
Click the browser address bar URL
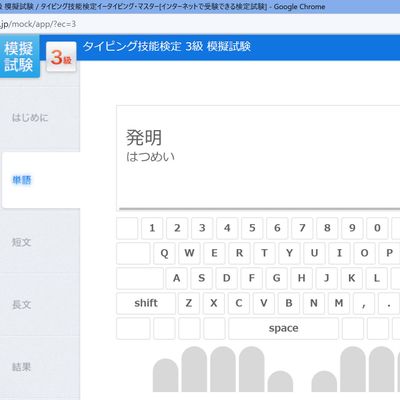[x=38, y=24]
